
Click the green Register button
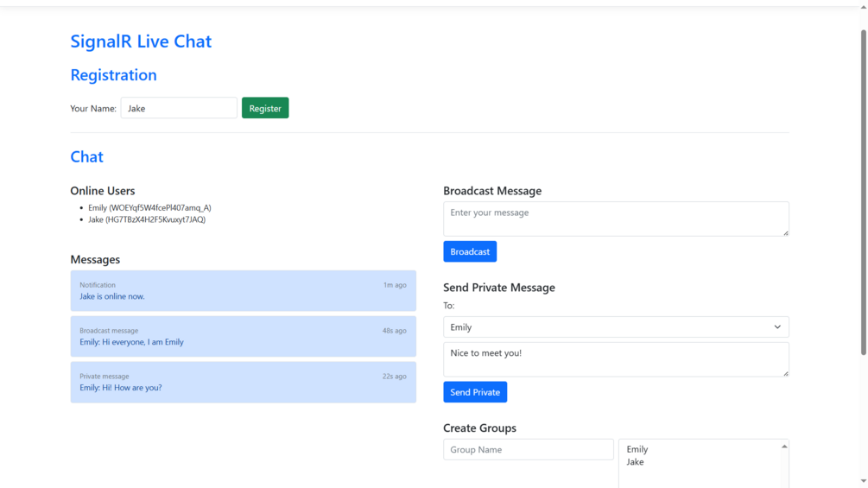click(265, 108)
